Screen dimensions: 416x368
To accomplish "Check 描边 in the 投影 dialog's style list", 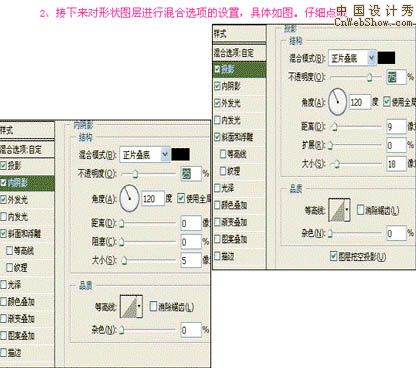I will 217,256.
